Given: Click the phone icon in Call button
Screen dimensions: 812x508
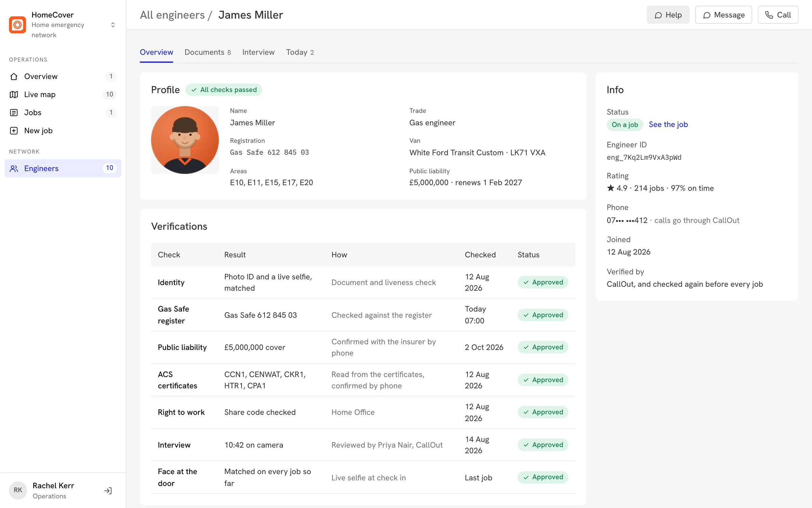Looking at the screenshot, I should click(769, 15).
